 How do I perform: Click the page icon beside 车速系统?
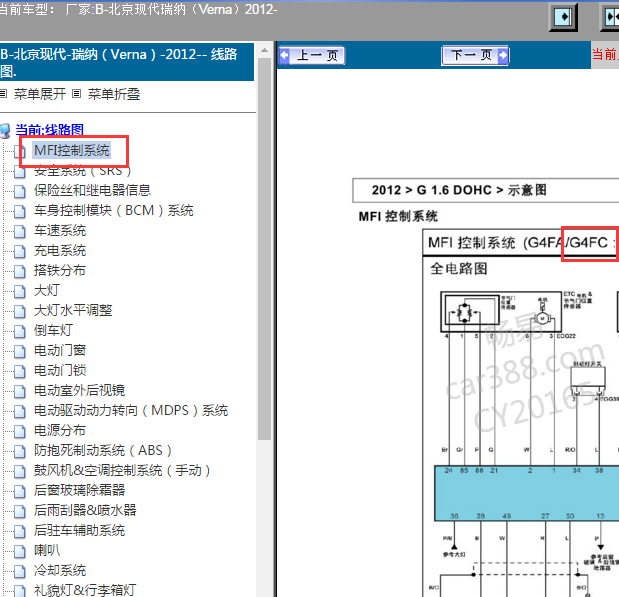click(19, 231)
